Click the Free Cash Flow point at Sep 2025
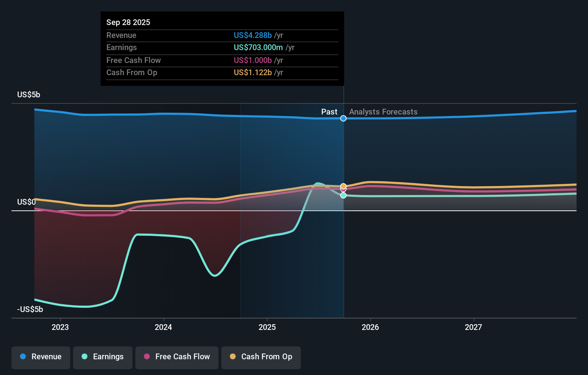The height and width of the screenshot is (375, 588). pyautogui.click(x=343, y=190)
